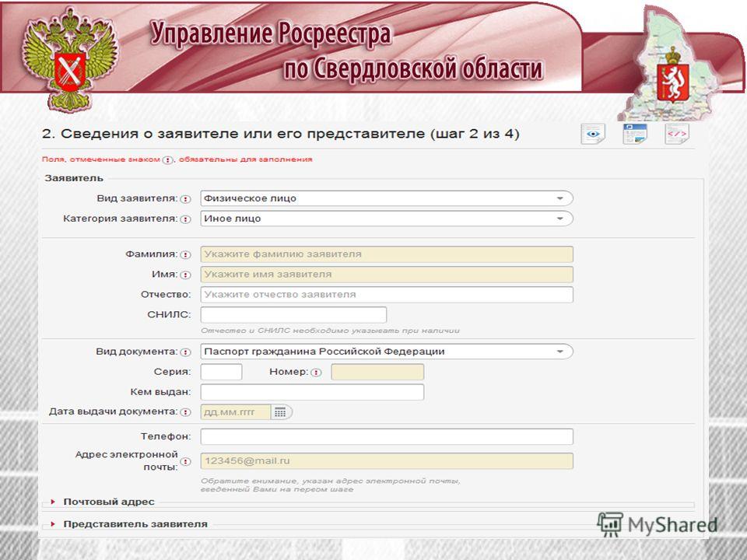The height and width of the screenshot is (560, 747).
Task: Focus the Имя input field
Action: click(x=387, y=275)
